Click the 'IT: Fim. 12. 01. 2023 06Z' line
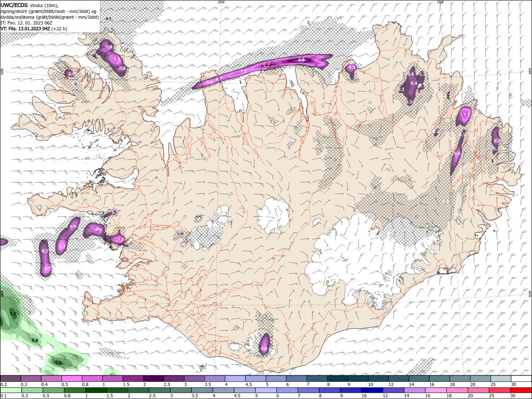The width and height of the screenshot is (532, 399). (x=27, y=23)
